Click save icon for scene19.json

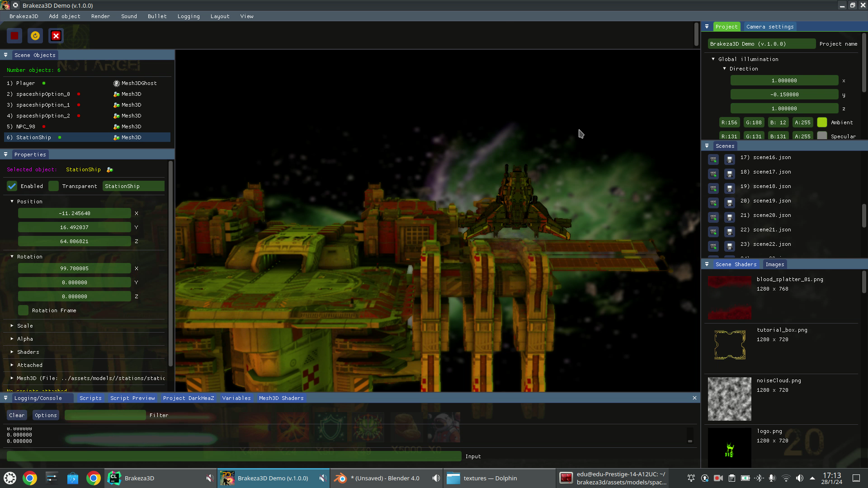click(729, 202)
